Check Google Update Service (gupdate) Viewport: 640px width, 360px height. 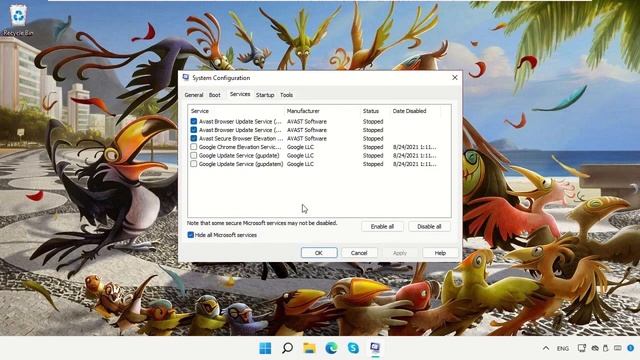pos(193,156)
